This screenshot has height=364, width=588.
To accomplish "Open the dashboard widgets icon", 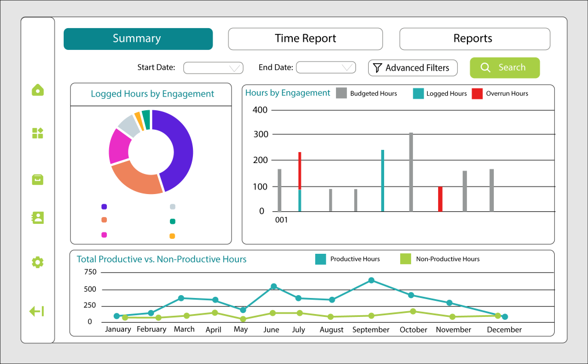I will [38, 133].
